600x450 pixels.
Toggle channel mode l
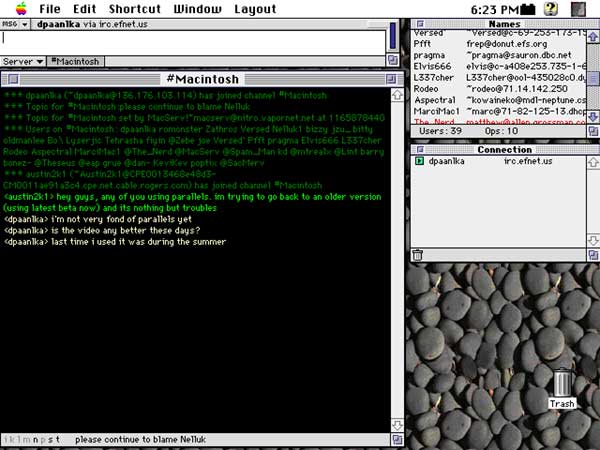[x=18, y=440]
